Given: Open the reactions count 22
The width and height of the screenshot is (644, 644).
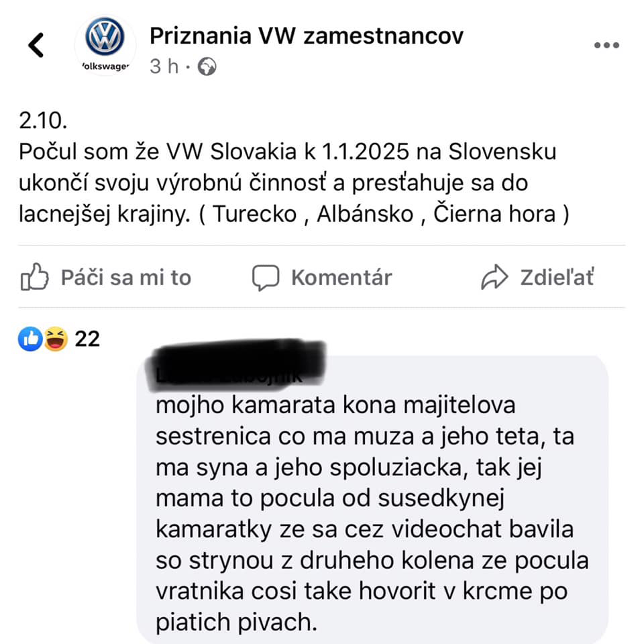Looking at the screenshot, I should tap(87, 339).
